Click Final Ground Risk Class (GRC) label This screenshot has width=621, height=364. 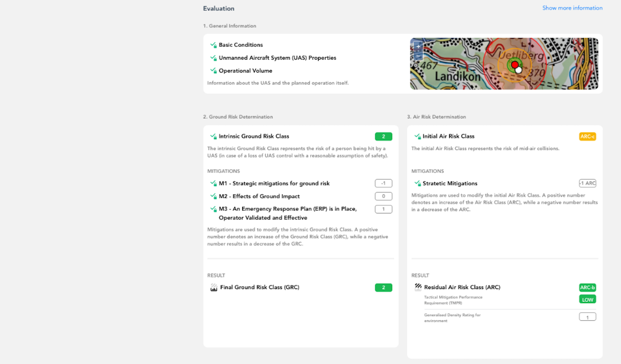click(x=260, y=288)
